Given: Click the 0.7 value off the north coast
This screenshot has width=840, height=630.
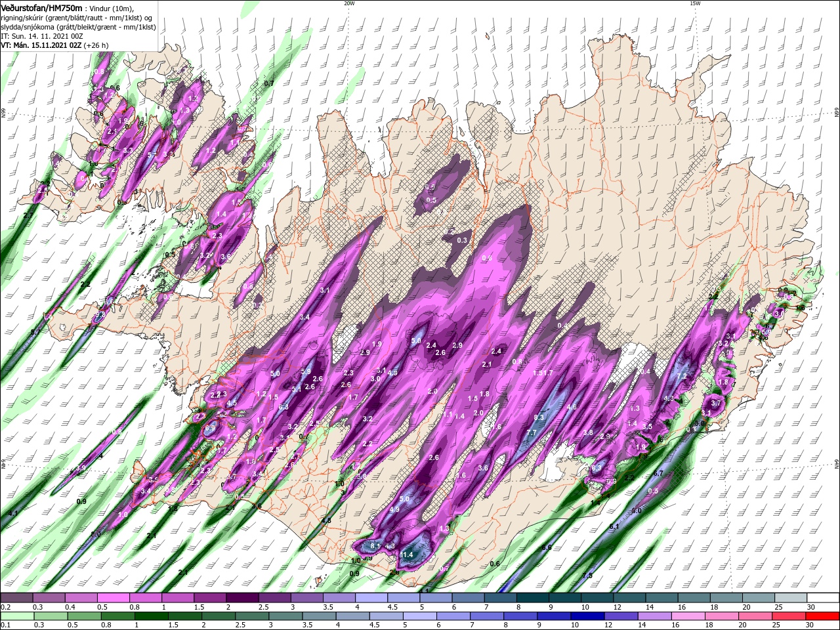Looking at the screenshot, I should pyautogui.click(x=268, y=84).
